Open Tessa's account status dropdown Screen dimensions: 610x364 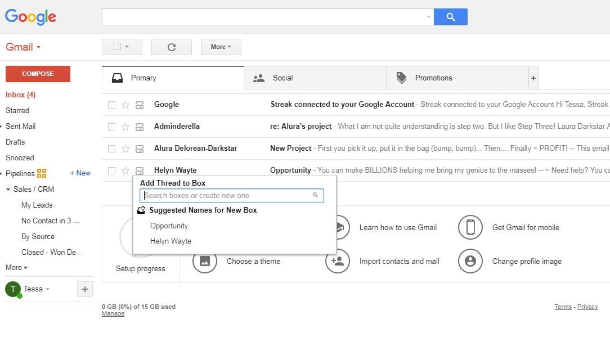coord(47,289)
